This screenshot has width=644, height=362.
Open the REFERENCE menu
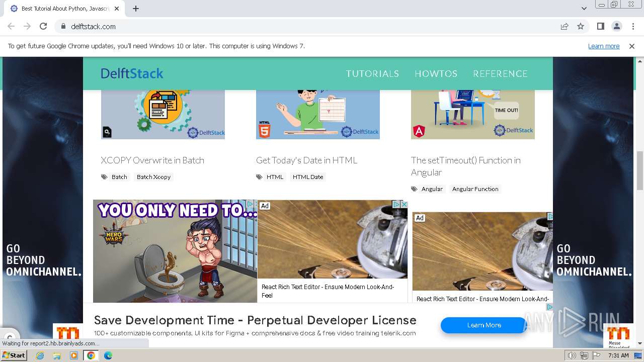coord(500,73)
